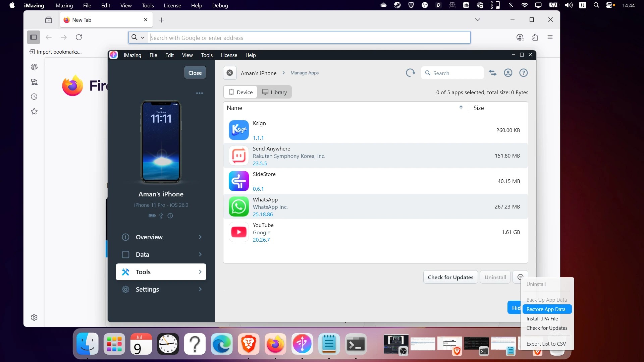Open the transfers arrows icon

tap(492, 73)
